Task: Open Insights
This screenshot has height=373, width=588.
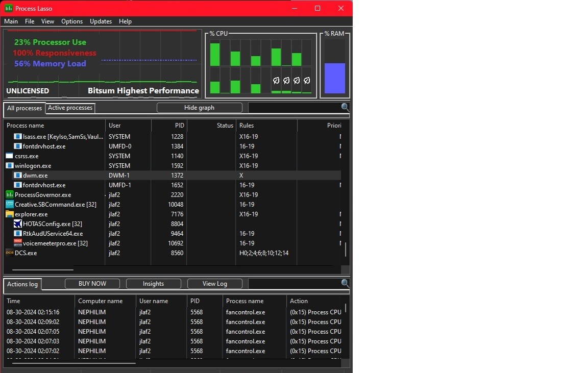Action: pos(153,283)
